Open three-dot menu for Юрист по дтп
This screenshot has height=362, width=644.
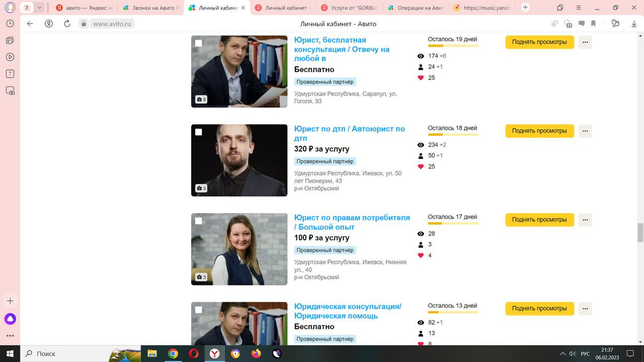(585, 131)
